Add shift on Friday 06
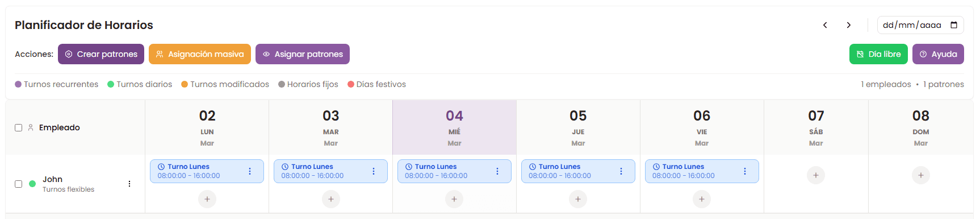 [702, 199]
